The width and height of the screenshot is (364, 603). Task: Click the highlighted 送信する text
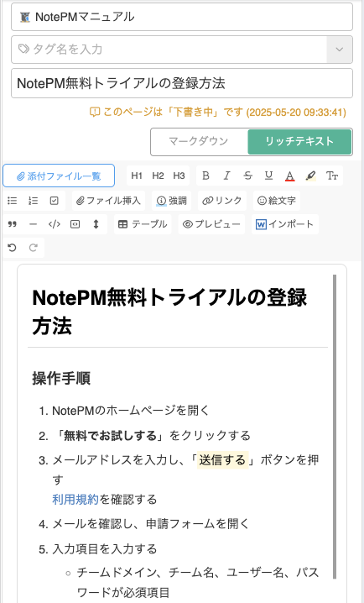click(x=222, y=460)
